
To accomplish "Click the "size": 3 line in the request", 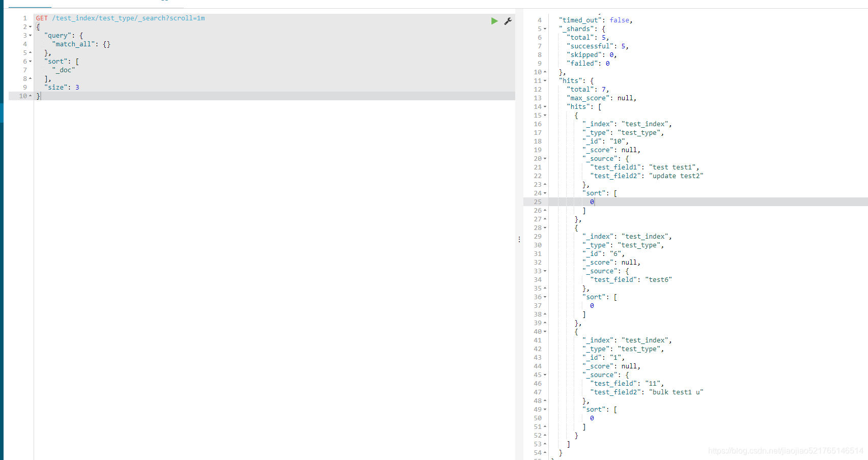I will coord(62,87).
